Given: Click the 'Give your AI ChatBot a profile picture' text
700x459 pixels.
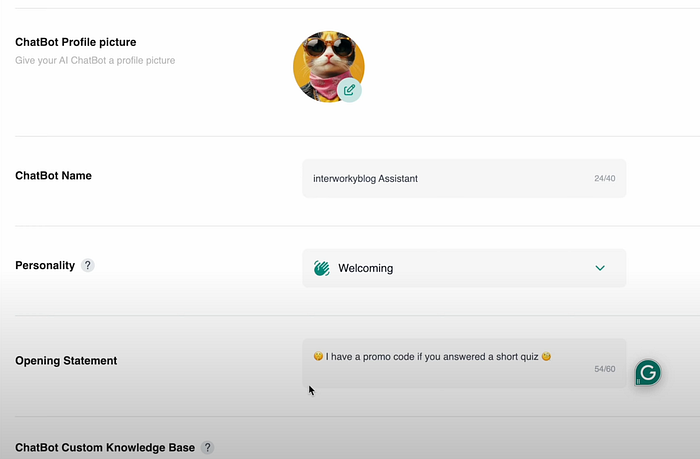Looking at the screenshot, I should coord(95,60).
